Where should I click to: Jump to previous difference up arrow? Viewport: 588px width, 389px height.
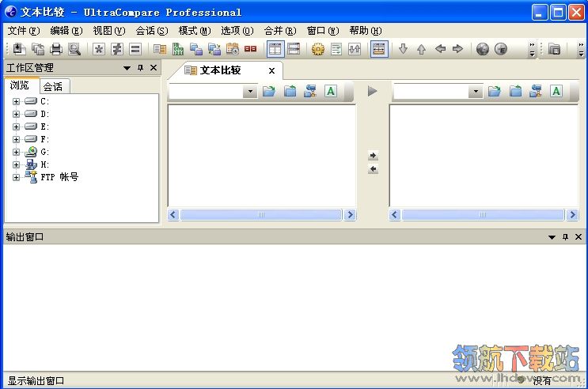coord(421,49)
